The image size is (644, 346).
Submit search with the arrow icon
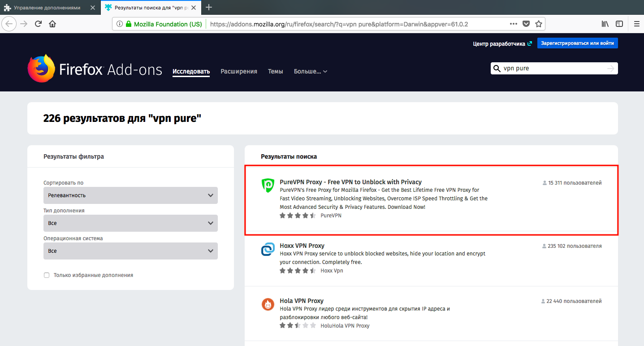click(610, 69)
